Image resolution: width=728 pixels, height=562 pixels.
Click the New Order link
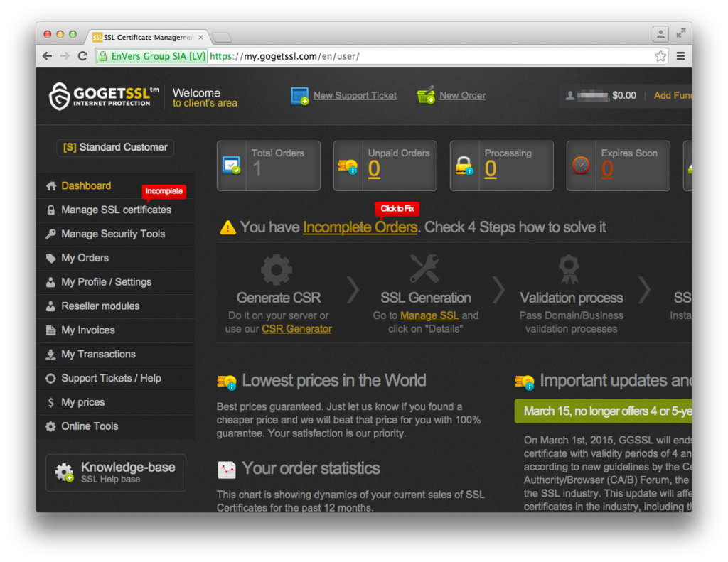pos(462,96)
